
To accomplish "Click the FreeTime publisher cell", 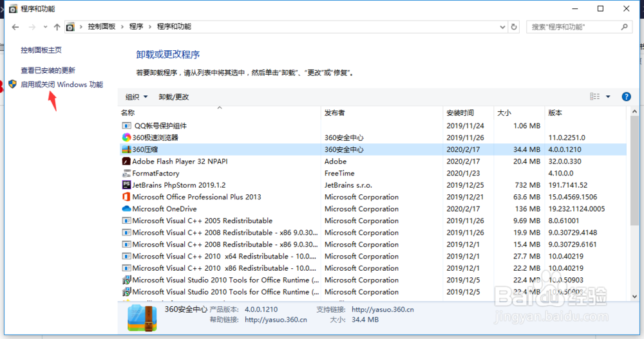I will pos(339,173).
